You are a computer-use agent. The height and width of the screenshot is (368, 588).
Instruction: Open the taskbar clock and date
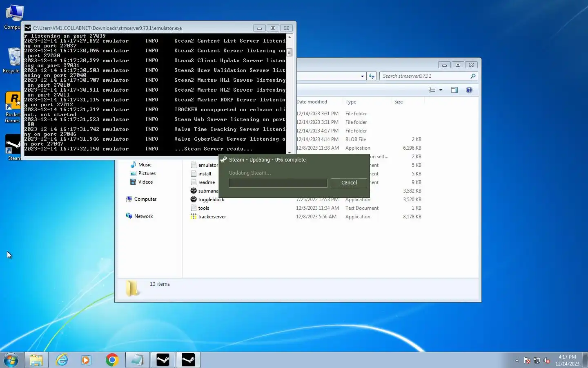567,360
